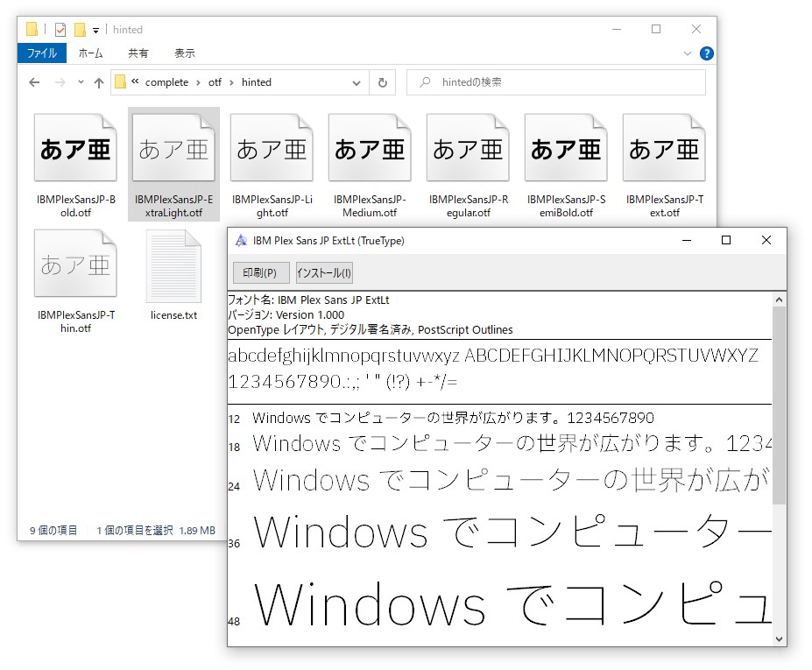812x670 pixels.
Task: Switch to the 表示 ribbon tab
Action: [185, 53]
